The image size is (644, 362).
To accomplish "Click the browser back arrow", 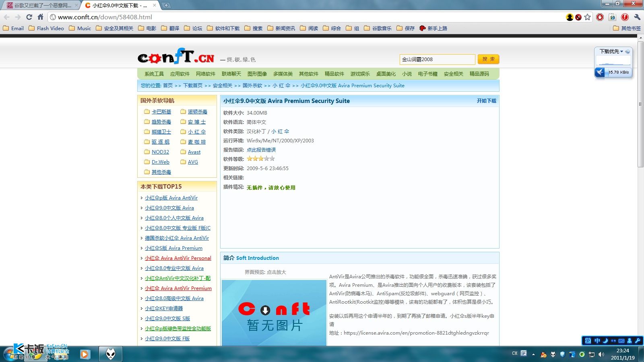I will pos(7,17).
